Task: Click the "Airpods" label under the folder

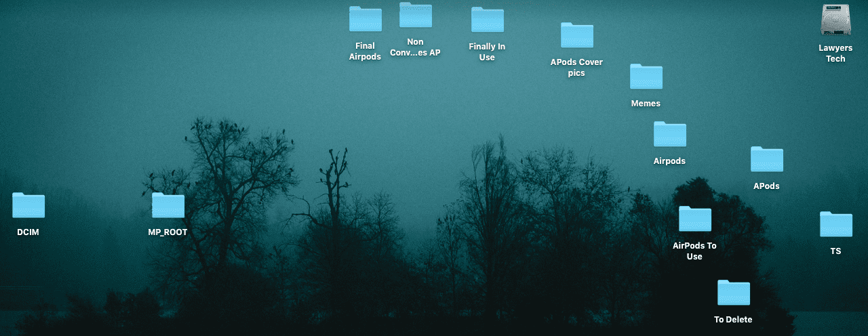Action: [669, 161]
